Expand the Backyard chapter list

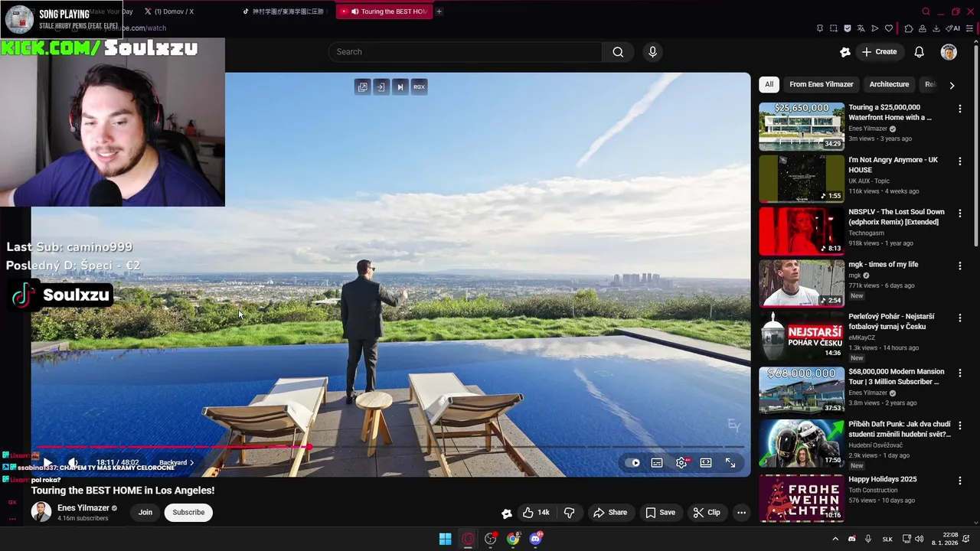coord(176,463)
